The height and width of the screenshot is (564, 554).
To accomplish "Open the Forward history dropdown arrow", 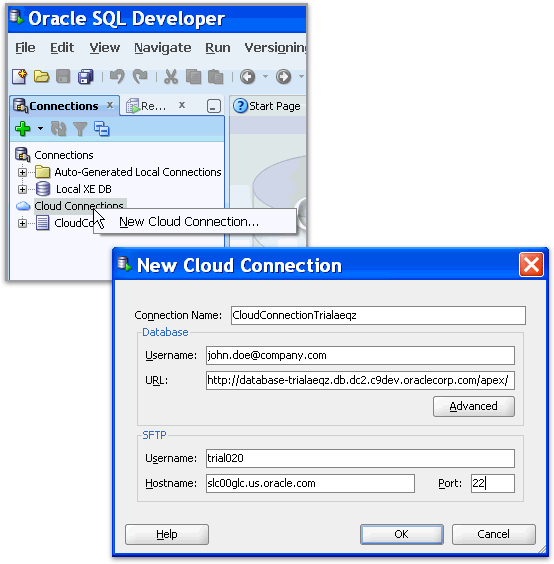I will point(301,76).
